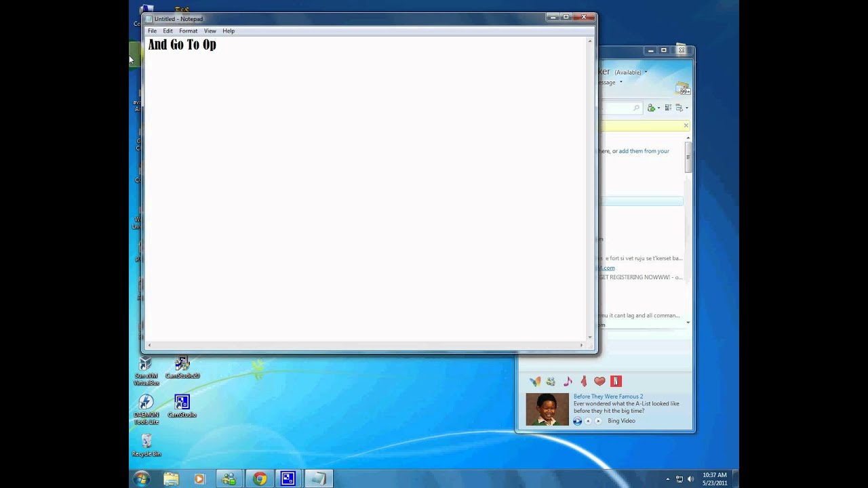Screen dimensions: 868x488
Task: Click the Messenger contact list layout icon
Action: 668,108
